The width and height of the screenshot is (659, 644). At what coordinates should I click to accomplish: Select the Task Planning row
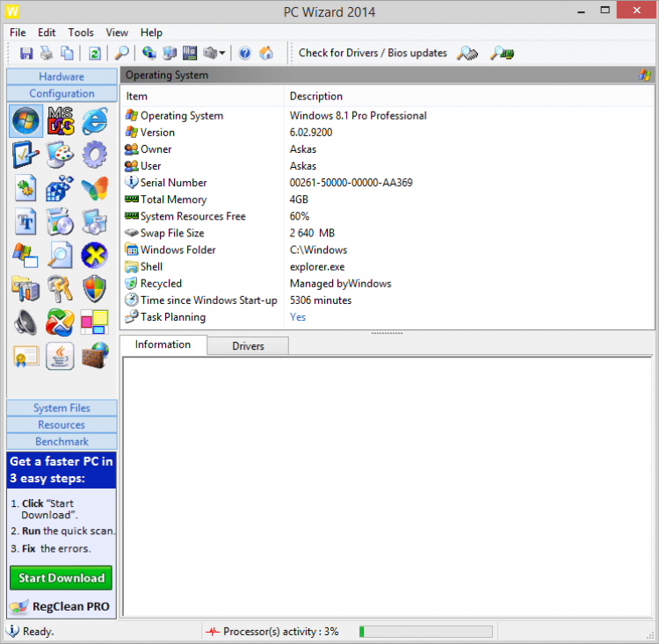click(387, 317)
